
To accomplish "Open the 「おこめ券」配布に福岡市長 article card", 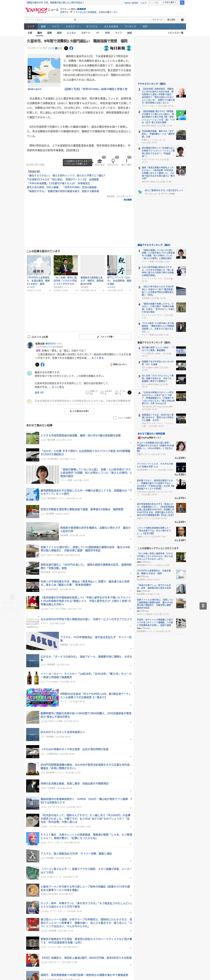I will pyautogui.click(x=66, y=274).
